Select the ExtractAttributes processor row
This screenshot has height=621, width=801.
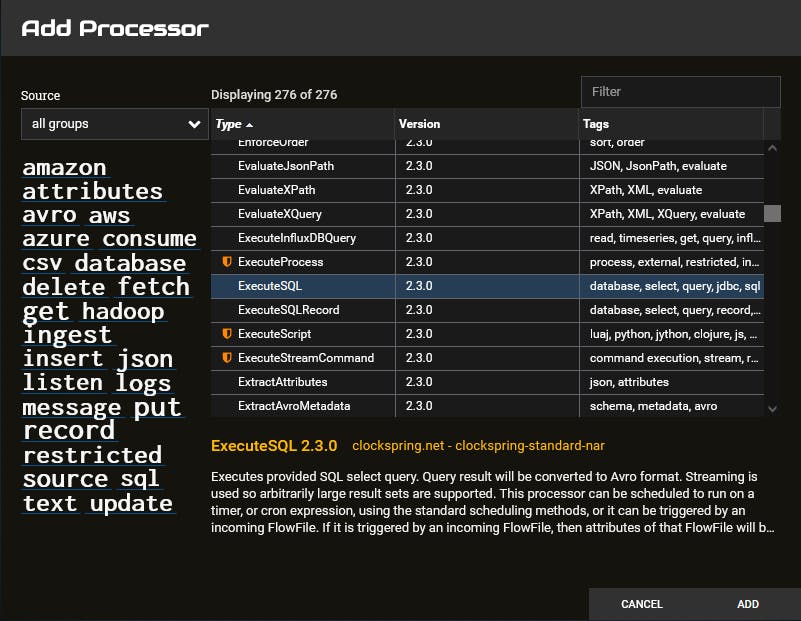tap(487, 382)
